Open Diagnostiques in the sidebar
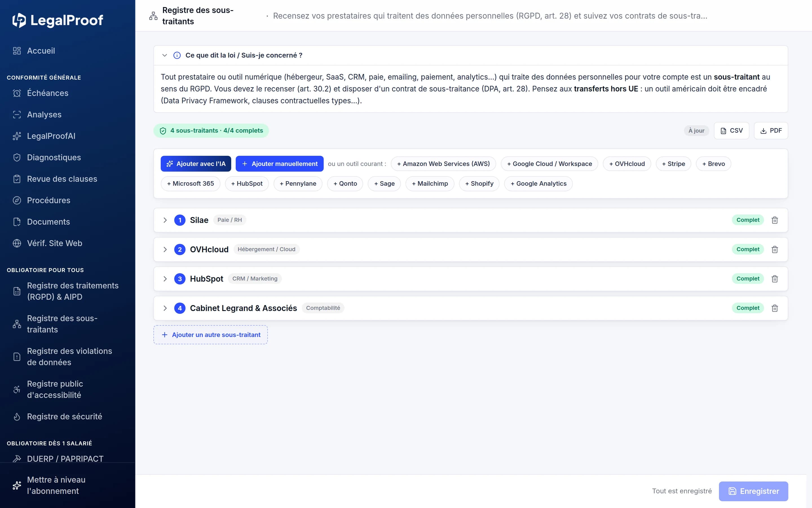This screenshot has height=508, width=812. 67,157
